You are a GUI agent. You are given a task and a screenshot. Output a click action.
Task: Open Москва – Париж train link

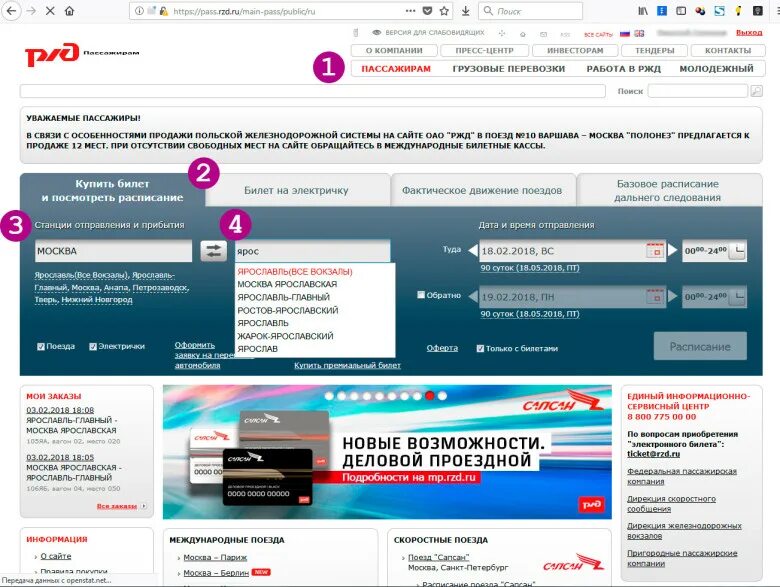pos(215,557)
